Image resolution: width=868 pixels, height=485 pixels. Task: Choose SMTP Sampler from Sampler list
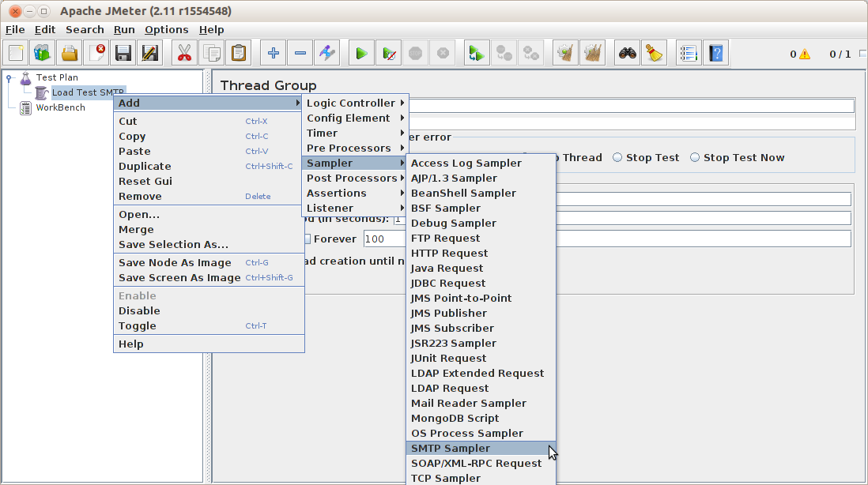[481, 448]
